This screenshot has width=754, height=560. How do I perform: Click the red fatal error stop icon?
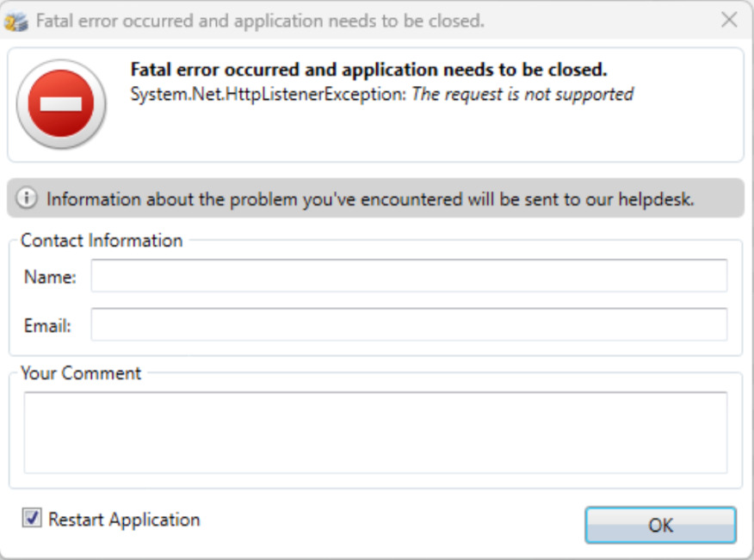tap(61, 105)
